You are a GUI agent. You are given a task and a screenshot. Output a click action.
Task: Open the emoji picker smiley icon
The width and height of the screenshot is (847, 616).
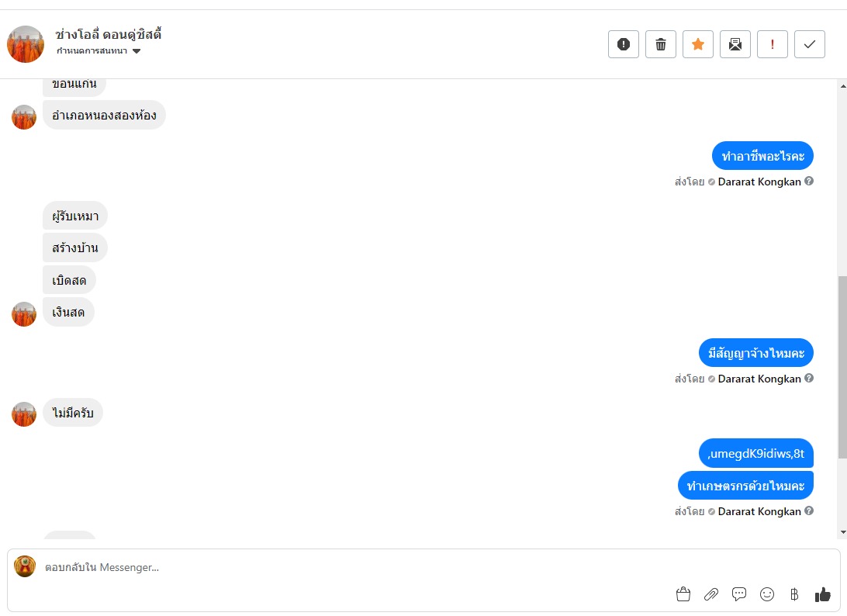tap(767, 594)
